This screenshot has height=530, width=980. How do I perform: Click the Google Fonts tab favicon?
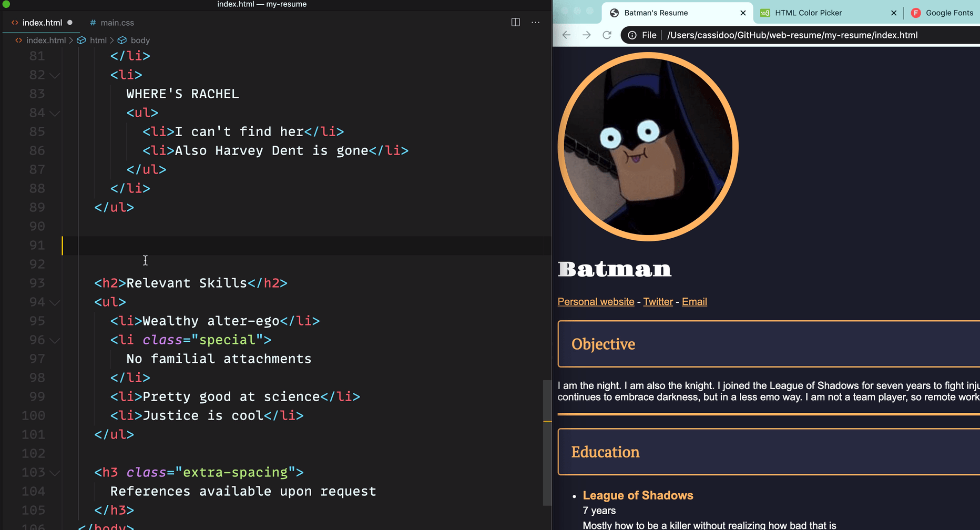916,13
